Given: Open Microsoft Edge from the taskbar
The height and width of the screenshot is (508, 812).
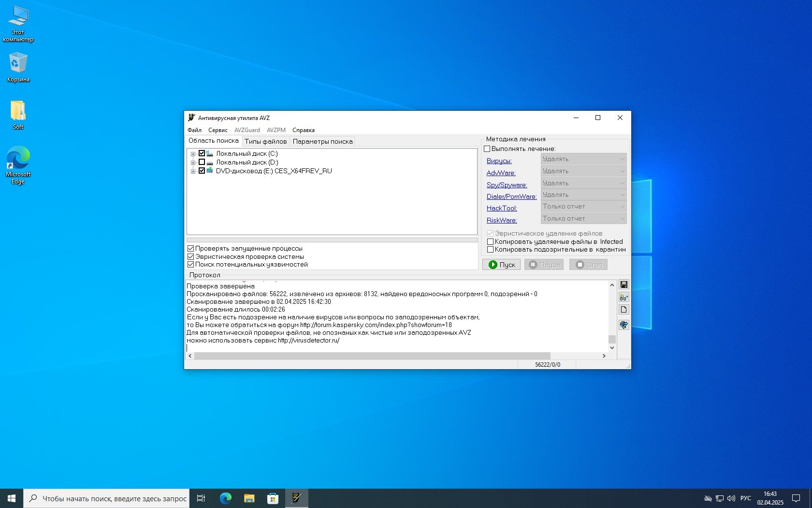Looking at the screenshot, I should click(225, 498).
